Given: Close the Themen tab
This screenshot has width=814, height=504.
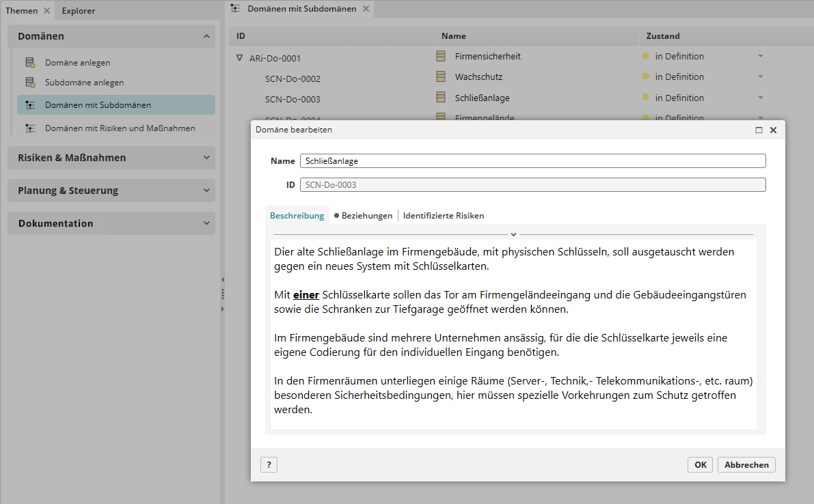Looking at the screenshot, I should pos(46,10).
